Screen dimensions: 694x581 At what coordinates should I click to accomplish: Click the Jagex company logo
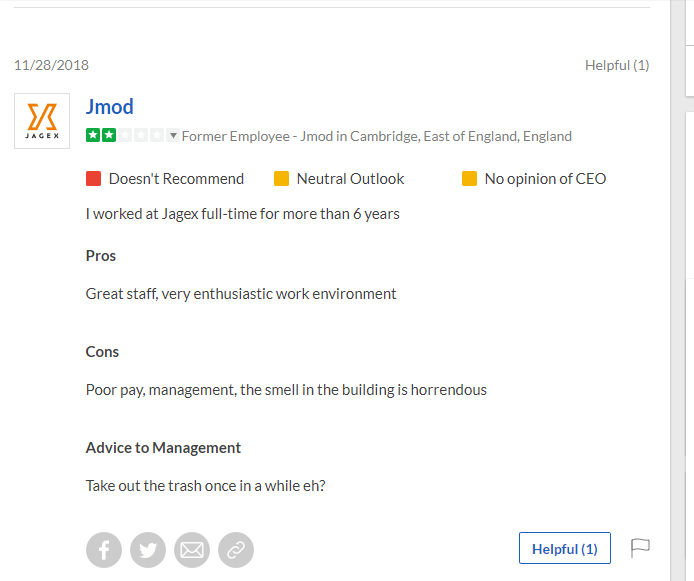coord(42,121)
